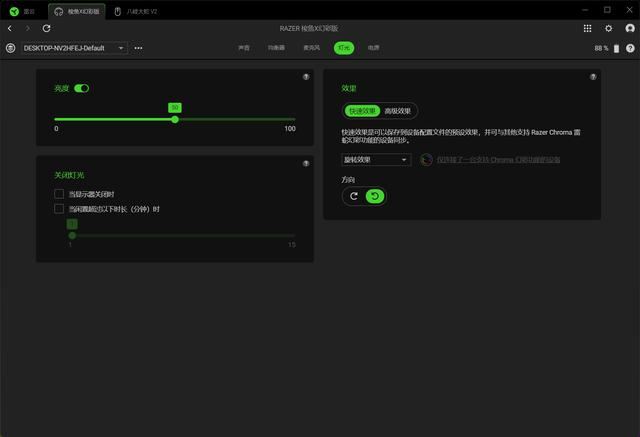Click the refresh icon in navigation bar
Viewport: 640px width, 437px height.
coord(46,28)
